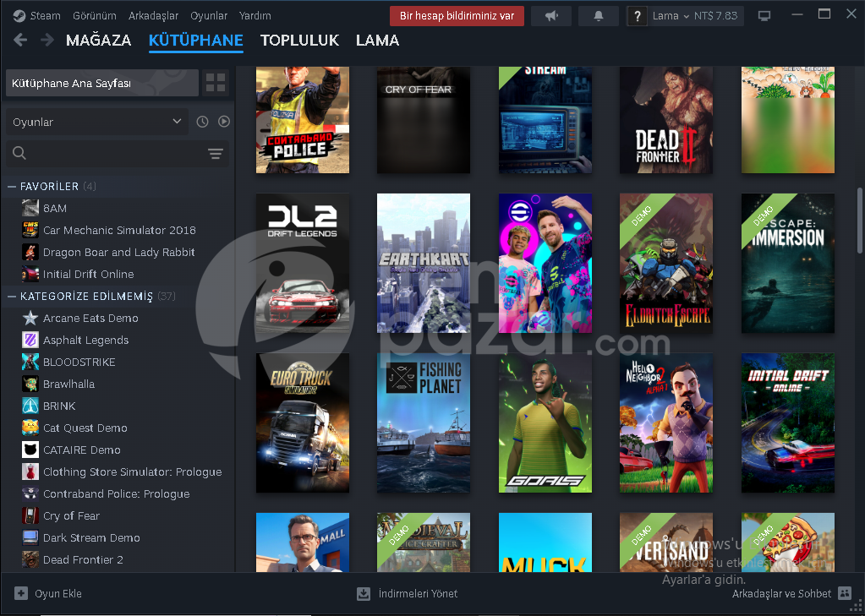The width and height of the screenshot is (865, 616).
Task: Open the Fishing Planet cover
Action: 424,423
